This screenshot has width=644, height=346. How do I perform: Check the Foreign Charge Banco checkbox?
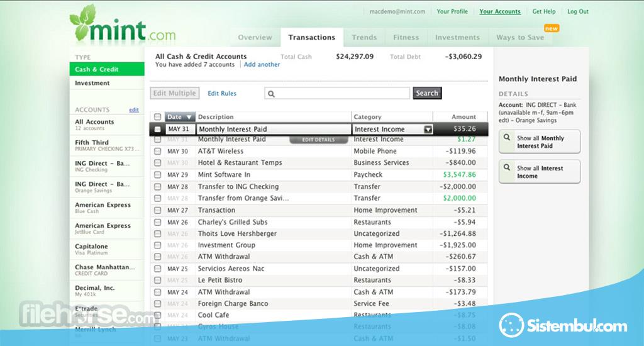157,304
